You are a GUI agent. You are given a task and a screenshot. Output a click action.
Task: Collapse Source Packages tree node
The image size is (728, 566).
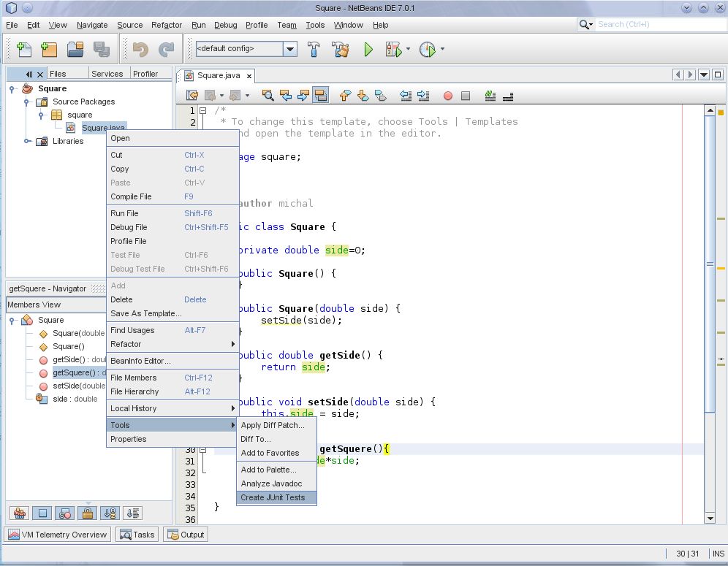[x=26, y=102]
